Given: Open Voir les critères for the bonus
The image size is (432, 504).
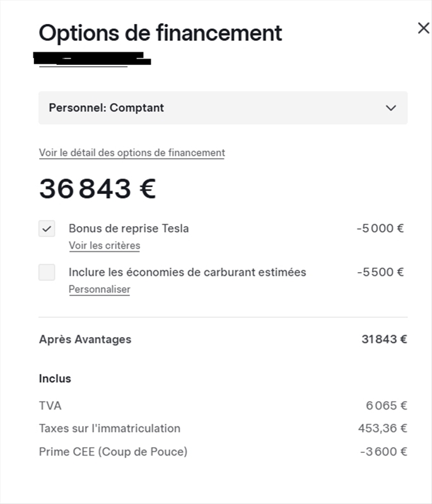Looking at the screenshot, I should [105, 245].
